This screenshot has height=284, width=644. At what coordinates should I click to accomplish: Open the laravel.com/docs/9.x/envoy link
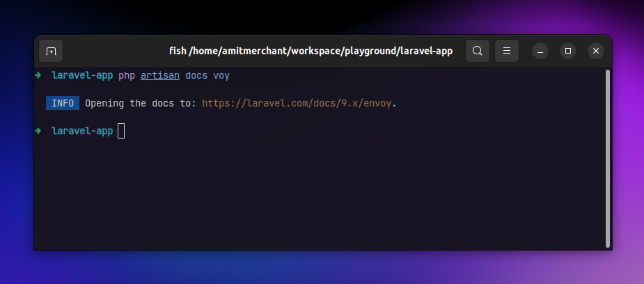(x=297, y=104)
